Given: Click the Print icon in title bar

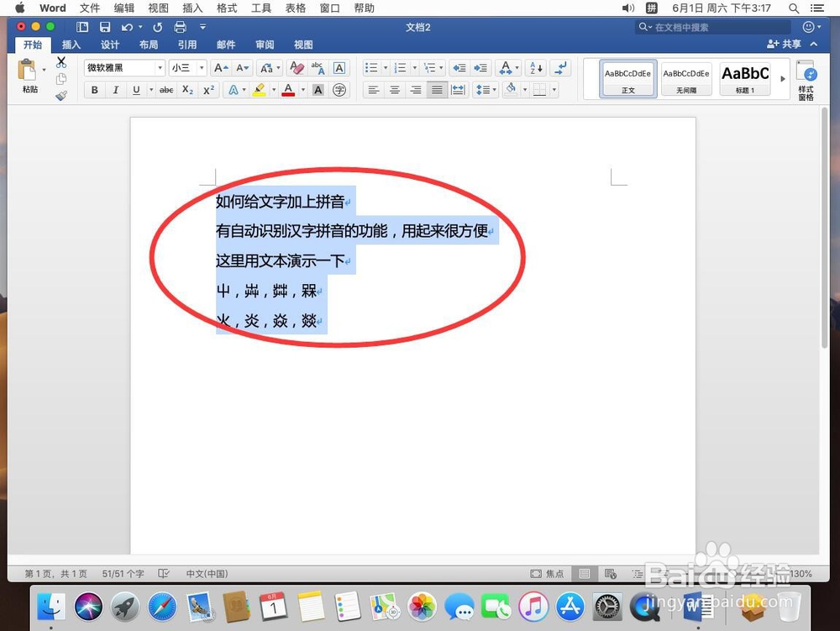Looking at the screenshot, I should (x=181, y=27).
